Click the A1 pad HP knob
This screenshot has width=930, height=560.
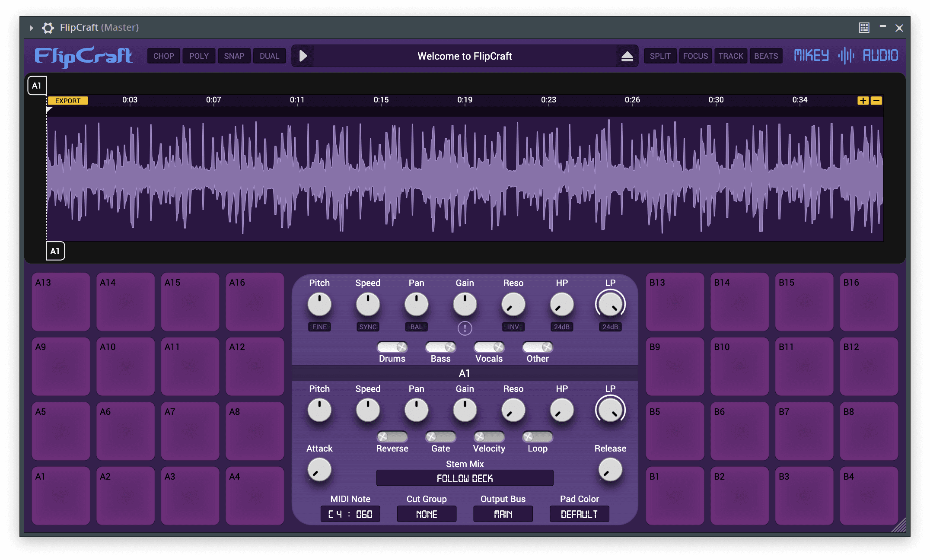pyautogui.click(x=562, y=410)
